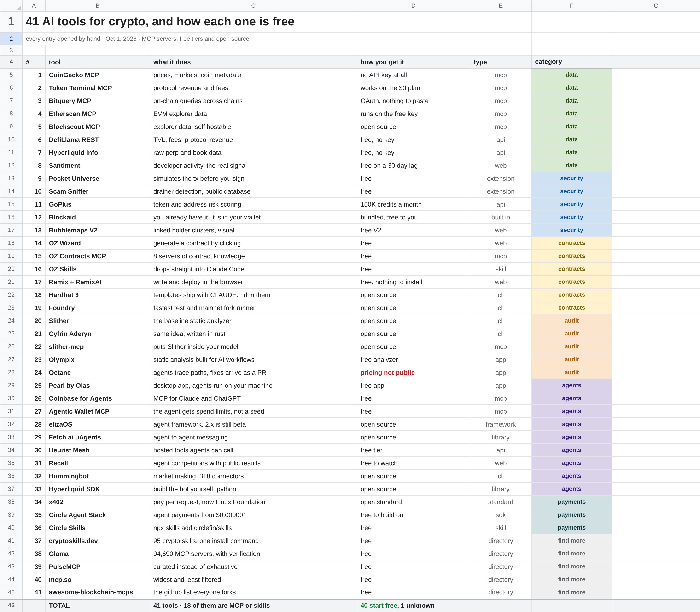700x612 pixels.
Task: Select the green 'data' category cell for Santiment
Action: pos(572,165)
